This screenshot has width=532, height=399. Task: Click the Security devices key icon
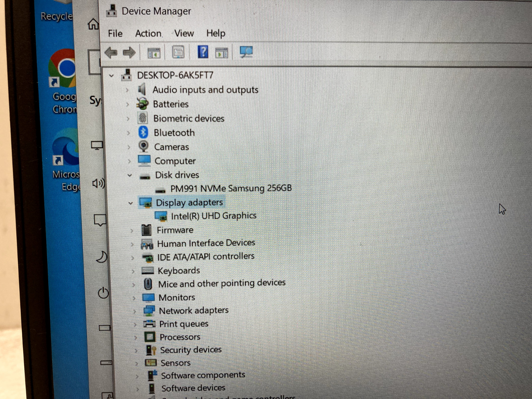[x=151, y=350]
